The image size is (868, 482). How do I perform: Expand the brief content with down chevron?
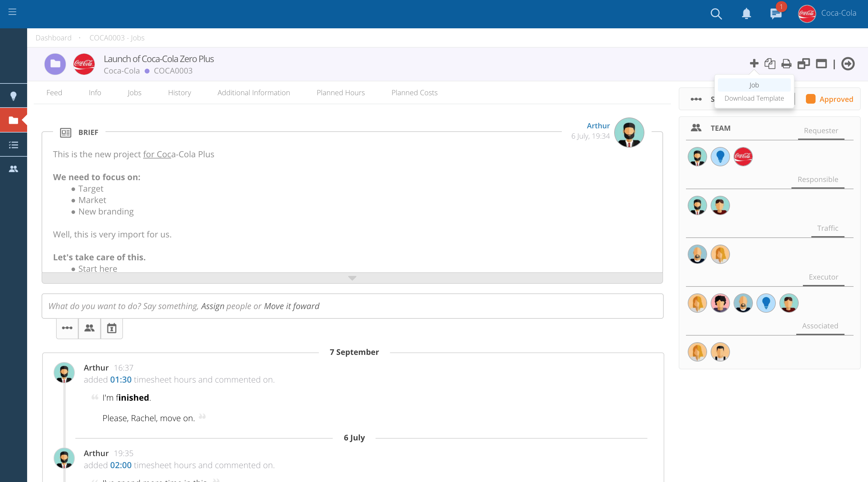[353, 278]
